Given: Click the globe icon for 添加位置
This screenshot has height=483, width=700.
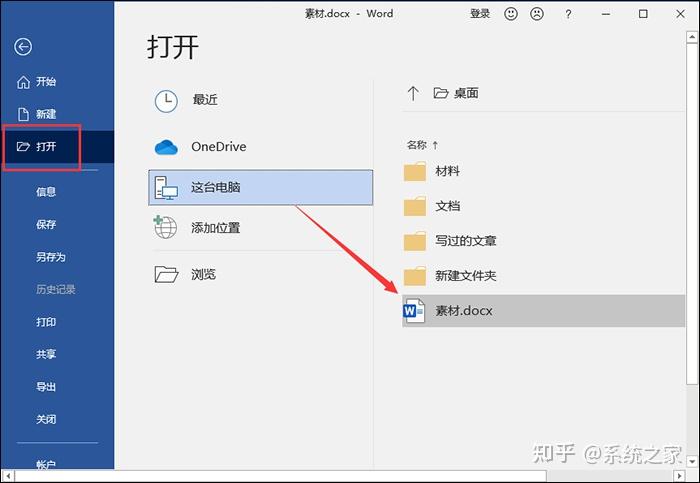Looking at the screenshot, I should [165, 227].
